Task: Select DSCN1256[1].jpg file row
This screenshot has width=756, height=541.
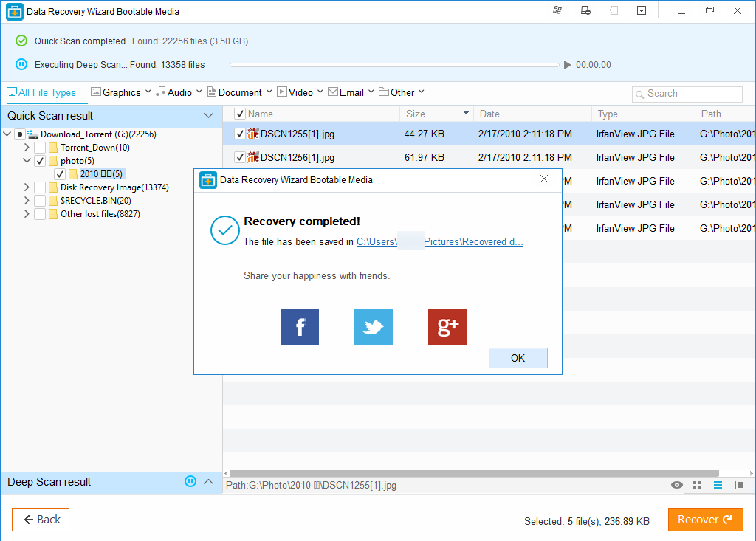Action: point(489,157)
